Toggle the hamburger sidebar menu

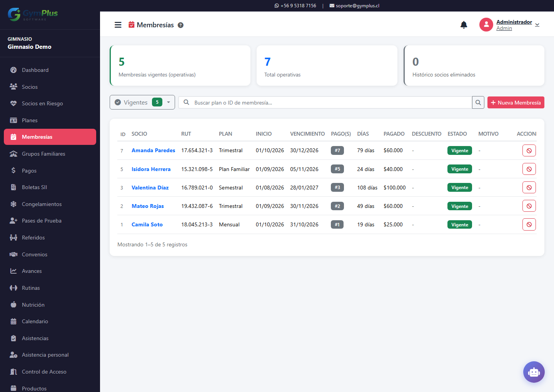[x=118, y=25]
